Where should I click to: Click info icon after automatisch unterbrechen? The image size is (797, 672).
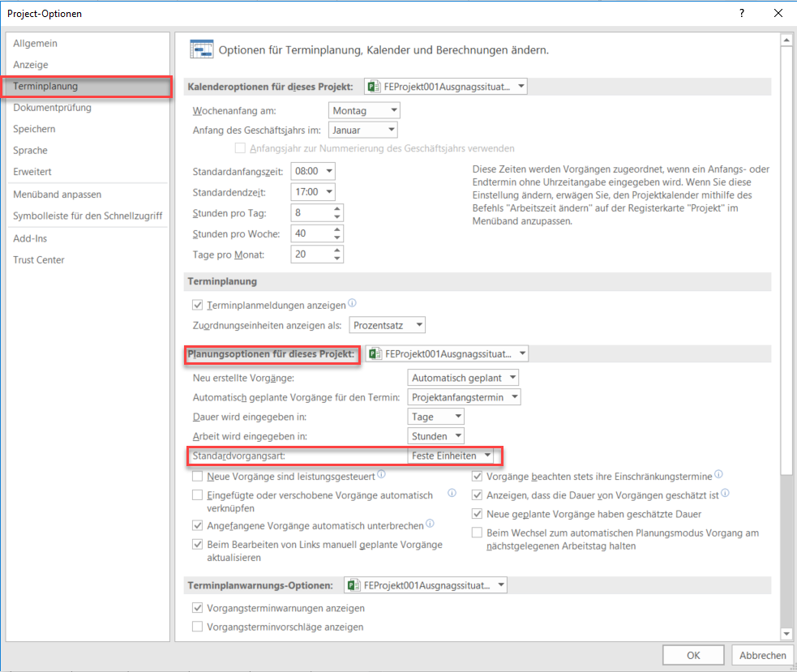[431, 524]
